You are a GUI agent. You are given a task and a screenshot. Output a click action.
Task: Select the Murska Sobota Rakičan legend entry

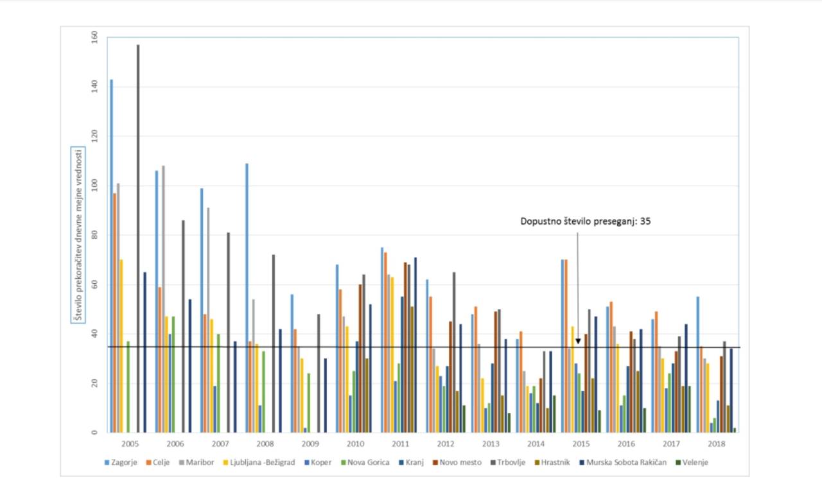(x=625, y=462)
